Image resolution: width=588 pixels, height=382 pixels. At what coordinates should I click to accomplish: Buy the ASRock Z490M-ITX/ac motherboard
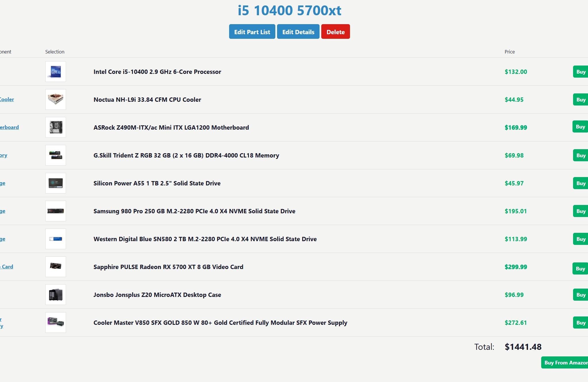click(580, 126)
